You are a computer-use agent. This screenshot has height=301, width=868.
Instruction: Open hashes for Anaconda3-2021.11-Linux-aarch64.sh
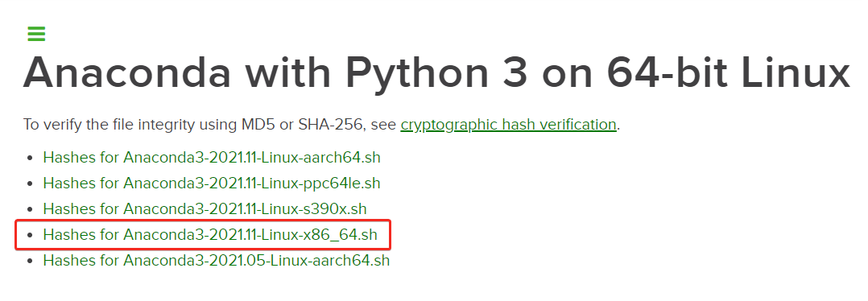tap(212, 157)
